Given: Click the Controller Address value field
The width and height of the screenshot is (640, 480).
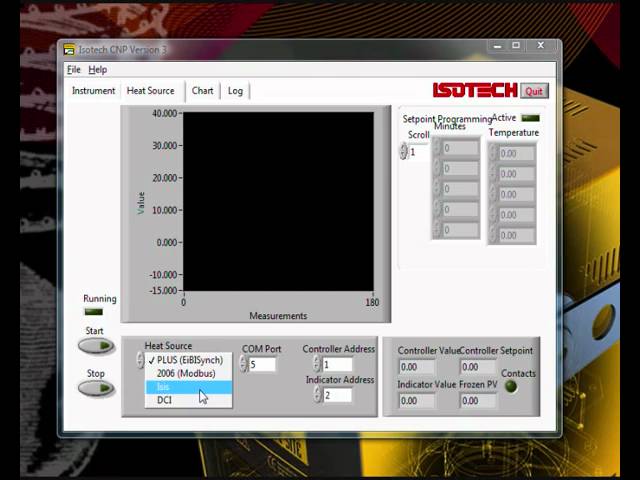Looking at the screenshot, I should (x=338, y=364).
